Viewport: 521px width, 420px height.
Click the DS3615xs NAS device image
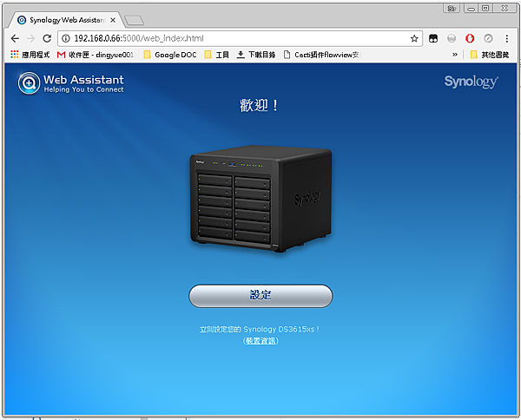[260, 198]
